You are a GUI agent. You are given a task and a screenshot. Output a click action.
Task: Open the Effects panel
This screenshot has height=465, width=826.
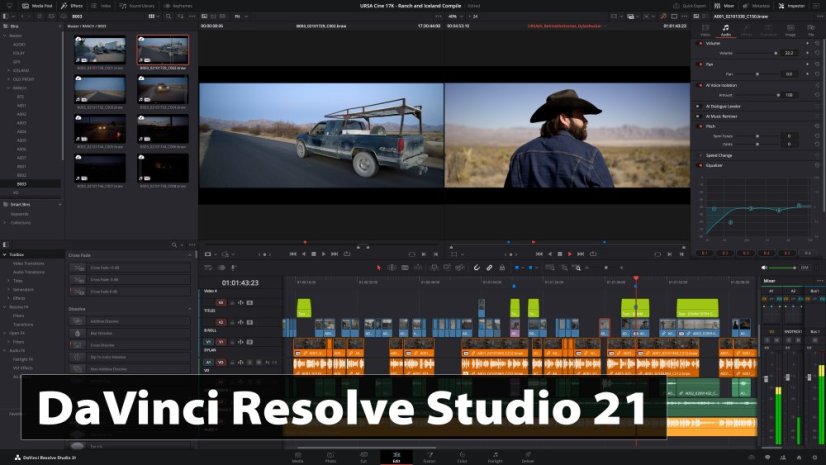pyautogui.click(x=72, y=6)
